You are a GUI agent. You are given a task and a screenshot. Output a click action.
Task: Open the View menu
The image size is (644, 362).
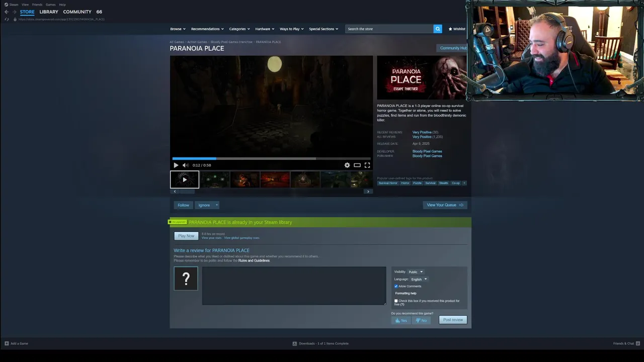[x=25, y=5]
